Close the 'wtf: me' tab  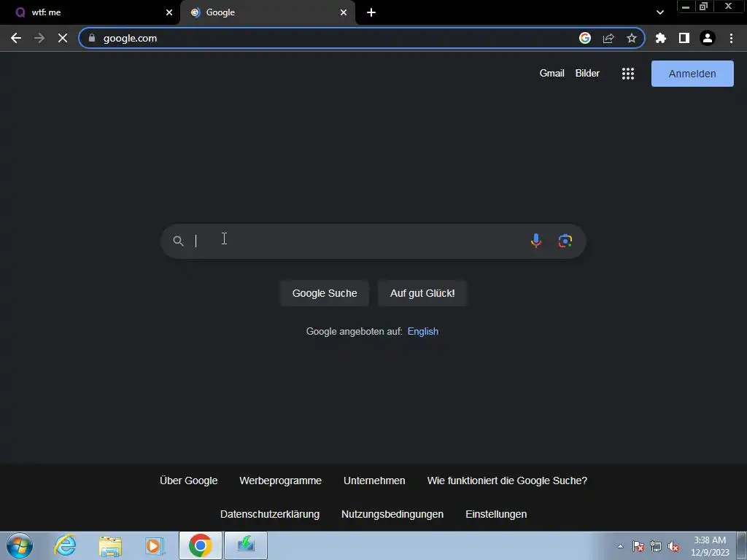(169, 12)
